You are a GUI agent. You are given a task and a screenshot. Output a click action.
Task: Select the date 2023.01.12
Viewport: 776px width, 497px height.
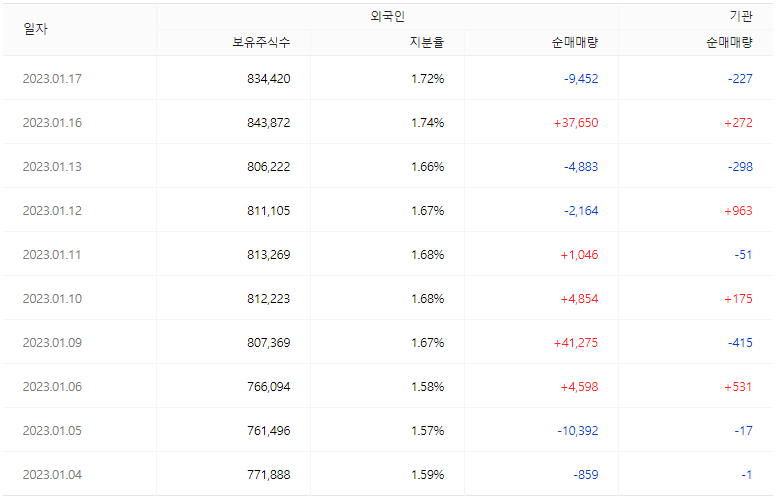52,211
